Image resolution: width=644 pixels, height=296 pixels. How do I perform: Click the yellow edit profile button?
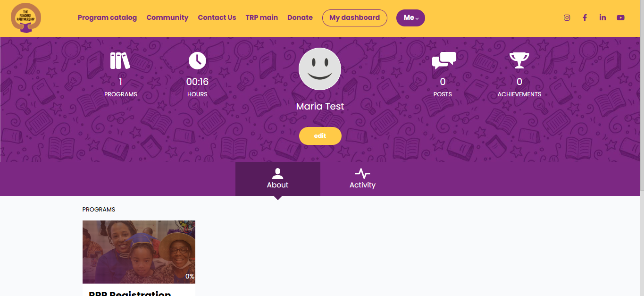pyautogui.click(x=320, y=136)
